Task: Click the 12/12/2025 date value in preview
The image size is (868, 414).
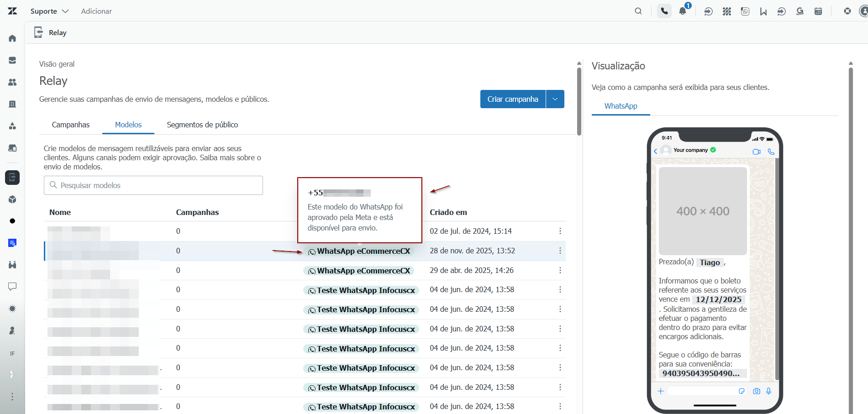Action: point(719,299)
